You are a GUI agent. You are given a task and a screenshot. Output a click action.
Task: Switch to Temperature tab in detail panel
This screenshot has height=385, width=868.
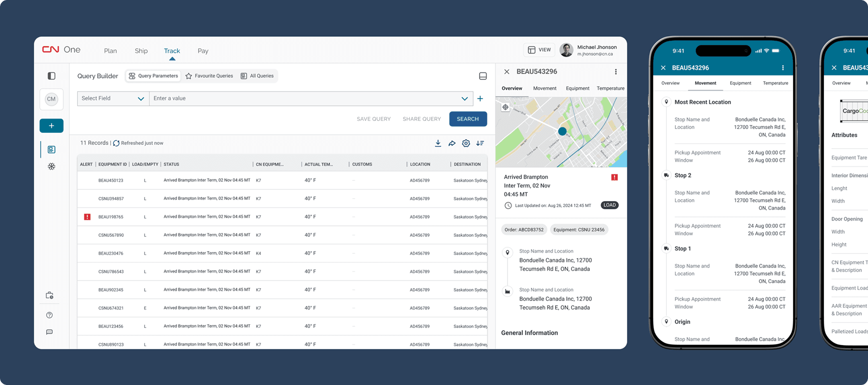click(x=610, y=88)
